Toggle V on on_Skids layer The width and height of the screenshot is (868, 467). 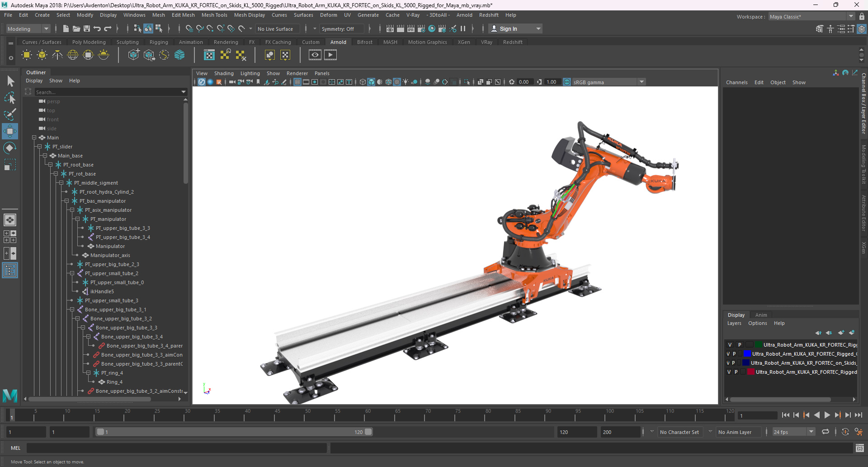point(728,363)
